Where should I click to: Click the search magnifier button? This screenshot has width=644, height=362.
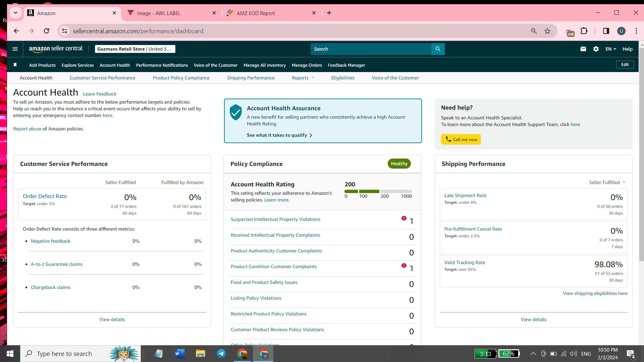tap(438, 49)
